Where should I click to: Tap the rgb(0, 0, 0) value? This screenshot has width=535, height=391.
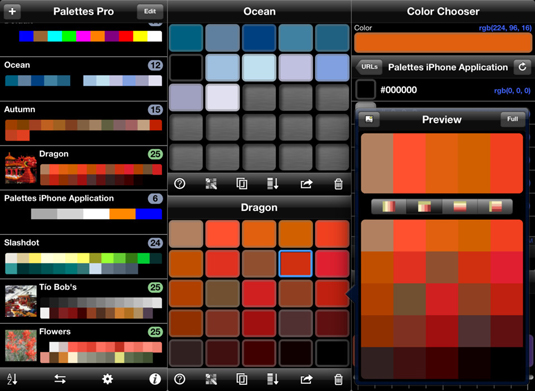512,90
